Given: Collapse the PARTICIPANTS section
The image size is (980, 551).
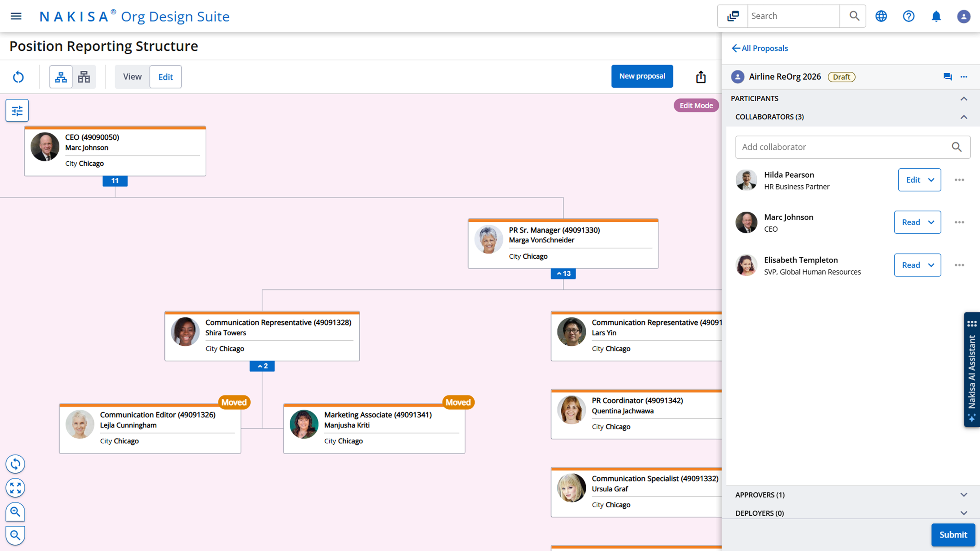Looking at the screenshot, I should pos(963,99).
